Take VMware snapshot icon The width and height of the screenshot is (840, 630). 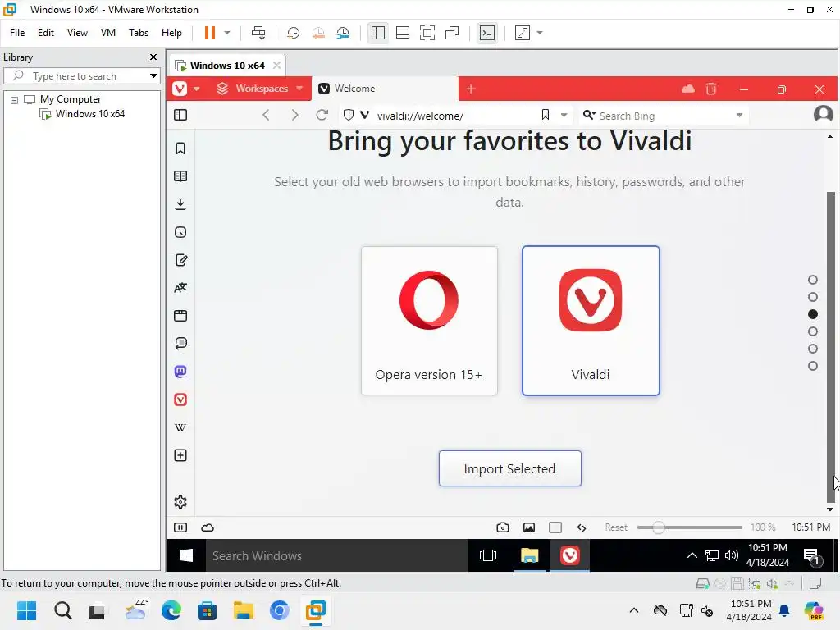point(293,33)
